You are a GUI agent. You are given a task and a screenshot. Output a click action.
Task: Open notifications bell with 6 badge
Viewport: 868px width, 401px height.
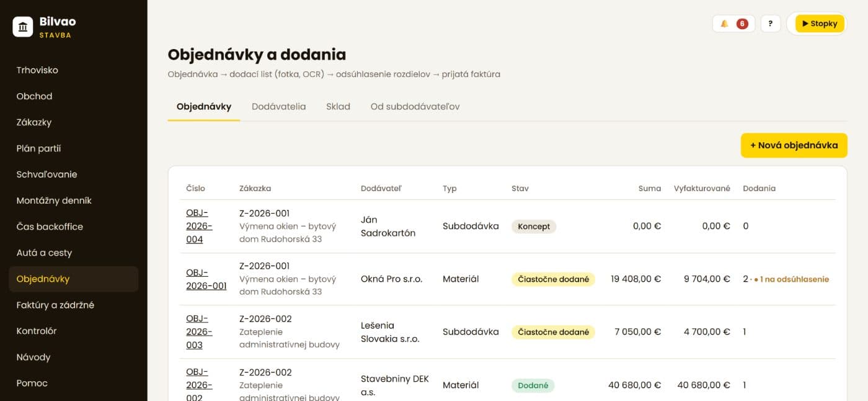pos(733,24)
